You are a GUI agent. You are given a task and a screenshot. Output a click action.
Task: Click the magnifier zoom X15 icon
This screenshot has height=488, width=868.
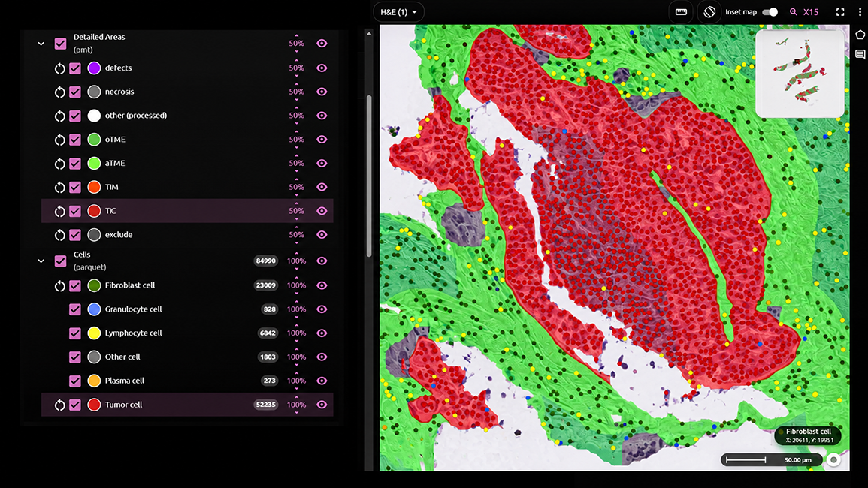(x=794, y=11)
